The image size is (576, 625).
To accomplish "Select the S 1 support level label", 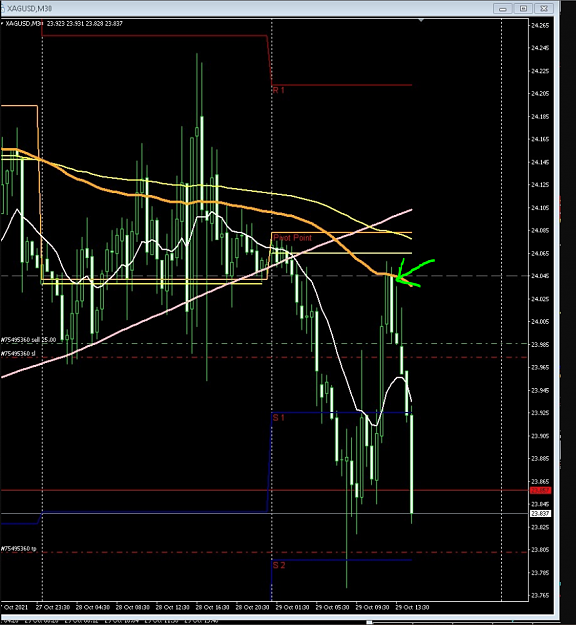I will [278, 418].
